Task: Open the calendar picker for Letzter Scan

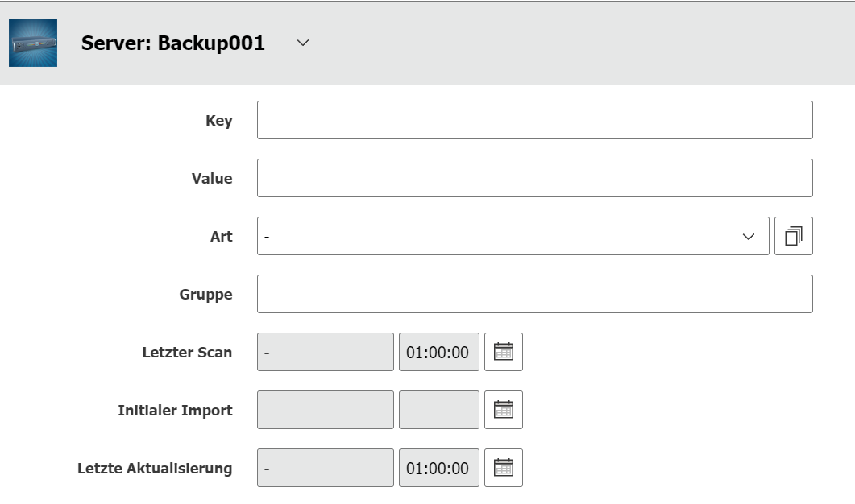Action: (x=504, y=352)
